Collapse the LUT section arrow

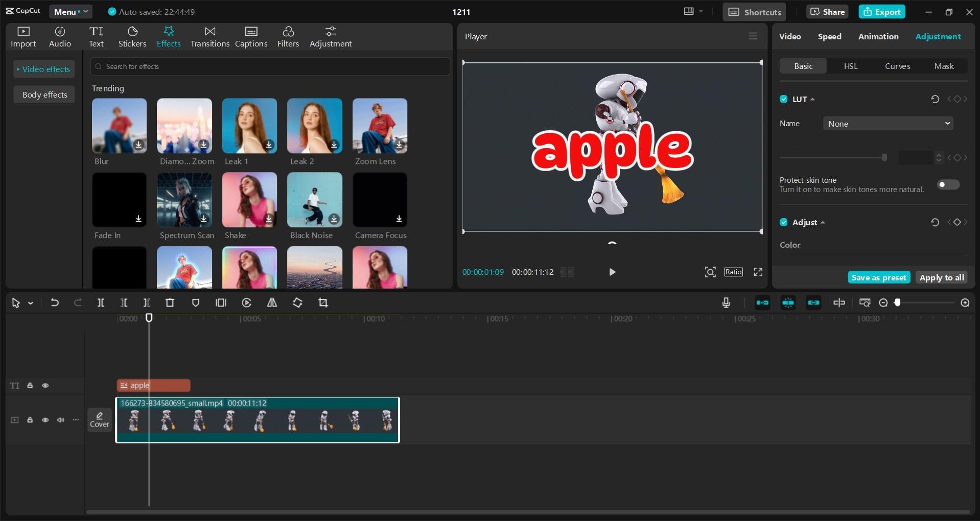812,99
